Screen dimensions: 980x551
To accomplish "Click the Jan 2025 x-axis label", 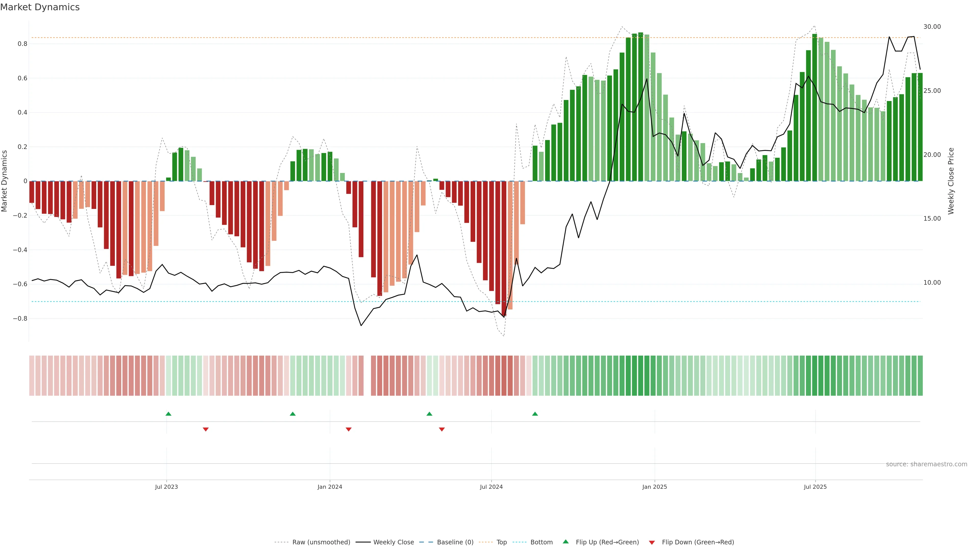I will pyautogui.click(x=654, y=487).
